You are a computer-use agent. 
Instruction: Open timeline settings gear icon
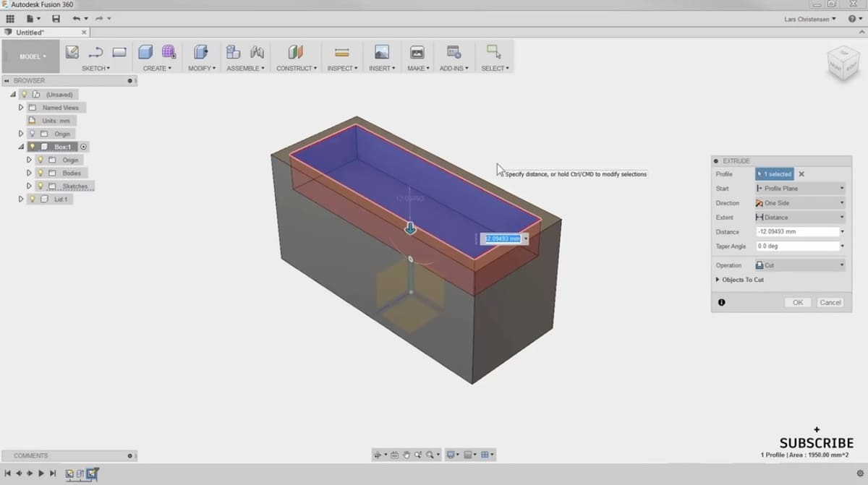tap(860, 473)
